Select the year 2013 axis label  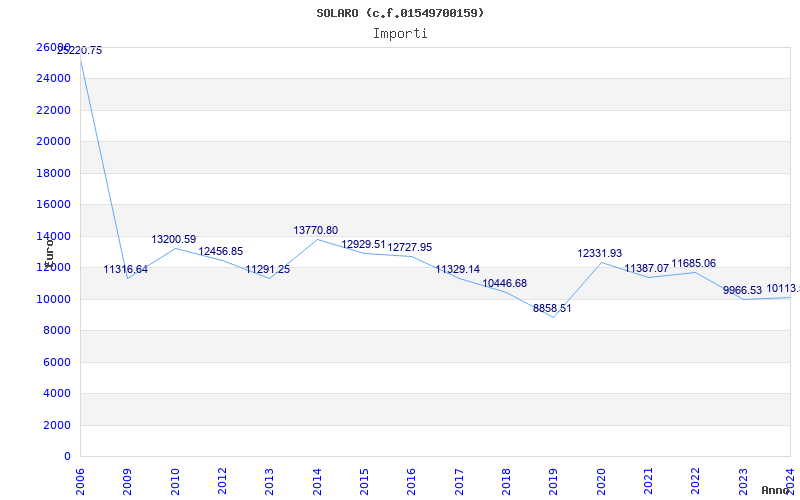click(x=269, y=482)
